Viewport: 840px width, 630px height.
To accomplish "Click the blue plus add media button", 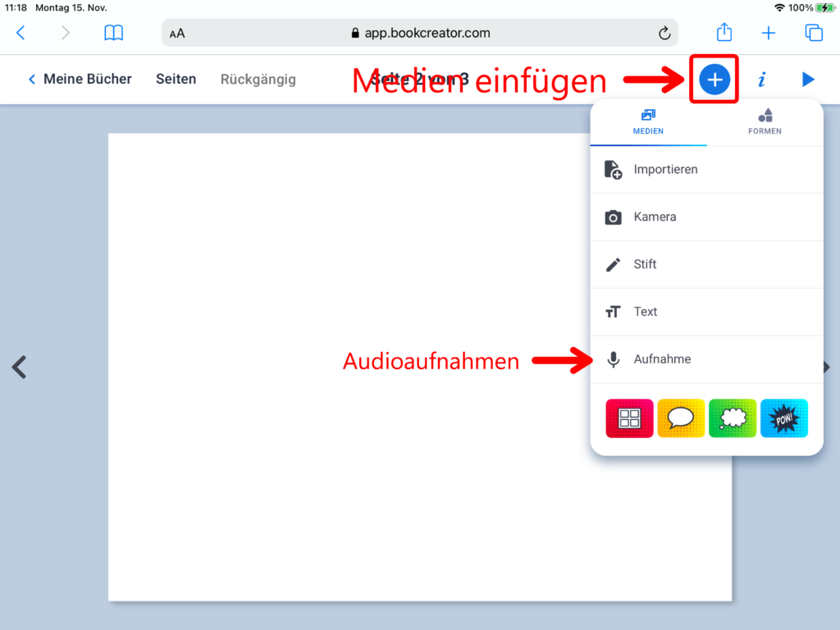I will [x=714, y=80].
